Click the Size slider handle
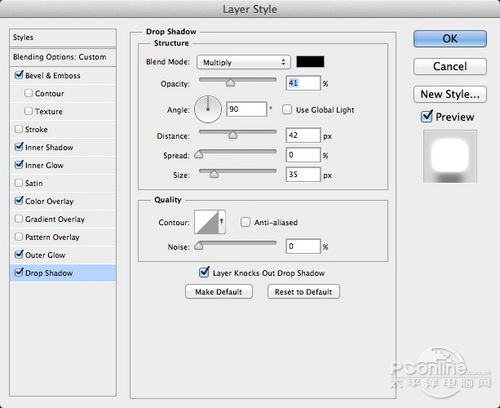 pyautogui.click(x=214, y=174)
